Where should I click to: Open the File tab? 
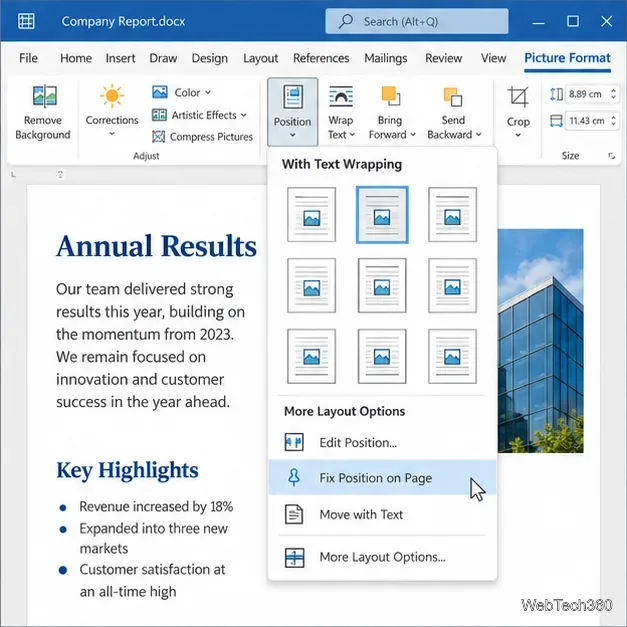tap(28, 58)
